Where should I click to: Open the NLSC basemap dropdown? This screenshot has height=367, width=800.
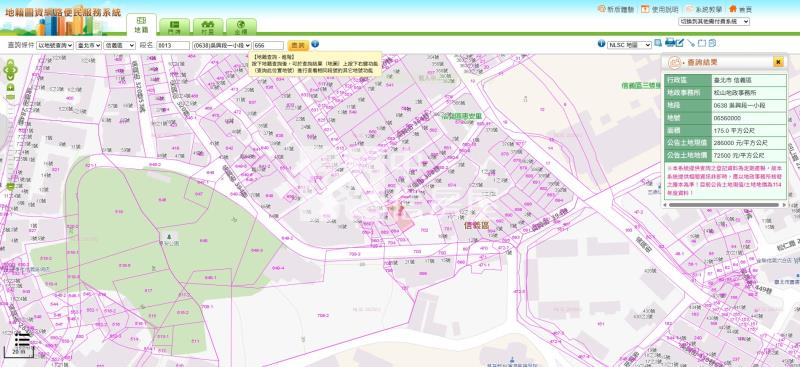[629, 45]
